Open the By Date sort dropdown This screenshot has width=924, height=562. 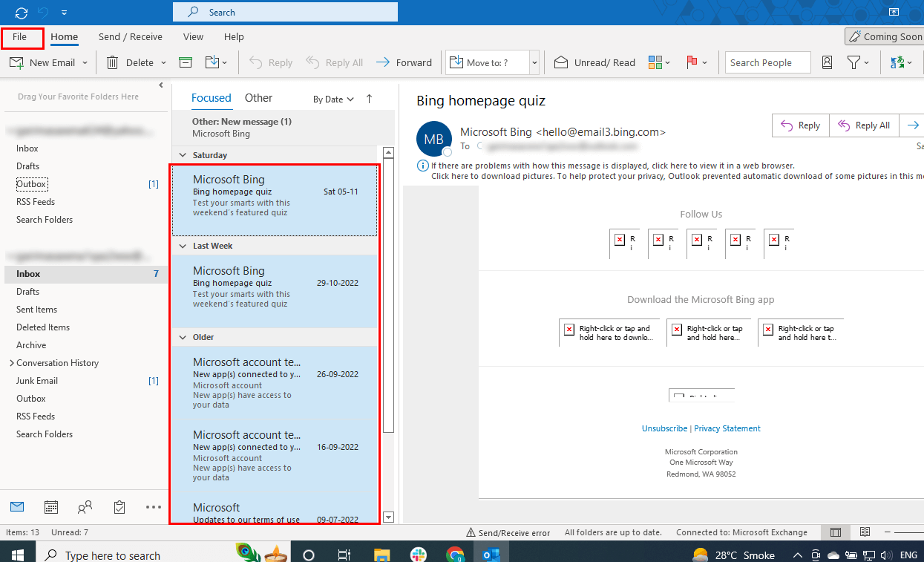[333, 99]
